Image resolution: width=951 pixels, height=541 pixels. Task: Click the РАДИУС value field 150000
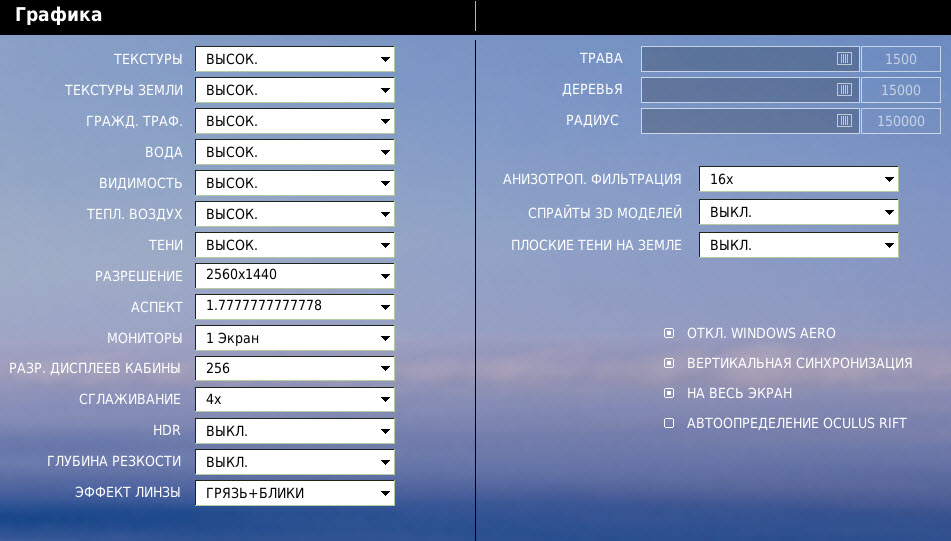click(901, 121)
